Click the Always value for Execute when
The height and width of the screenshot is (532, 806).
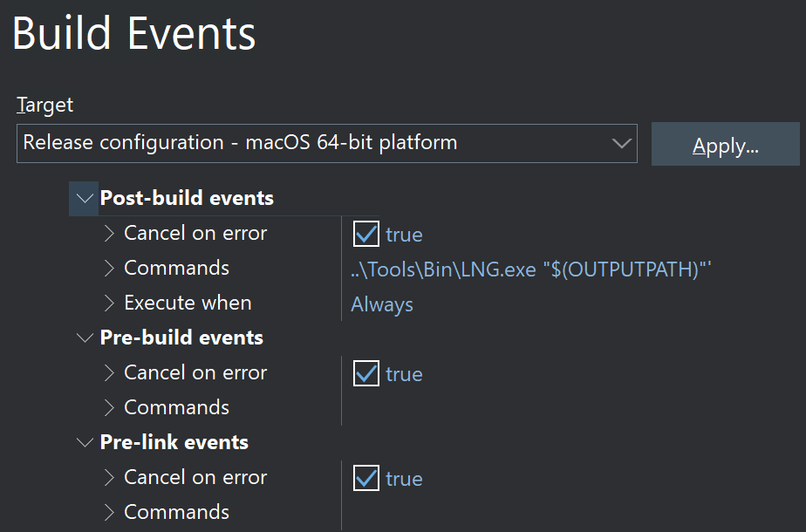click(382, 304)
